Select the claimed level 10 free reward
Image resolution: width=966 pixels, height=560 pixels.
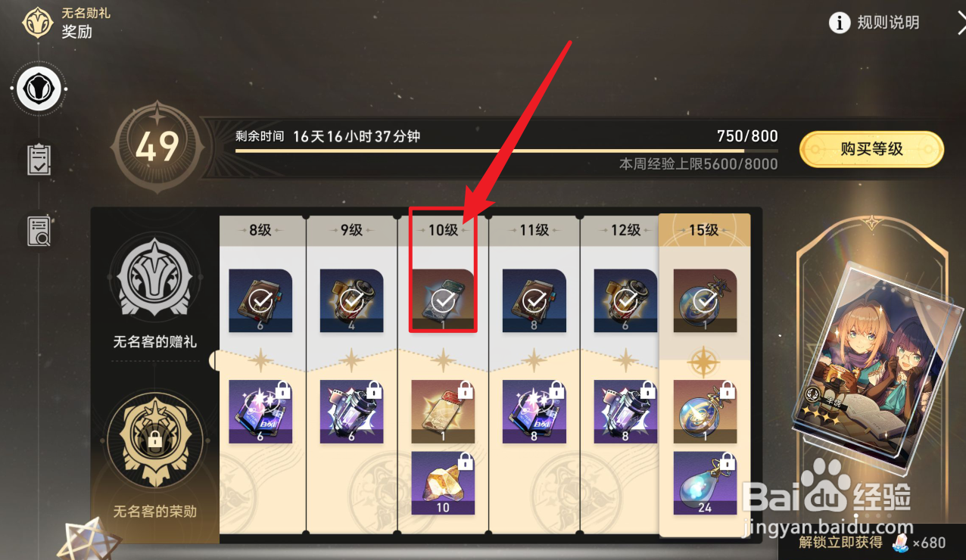pyautogui.click(x=443, y=300)
